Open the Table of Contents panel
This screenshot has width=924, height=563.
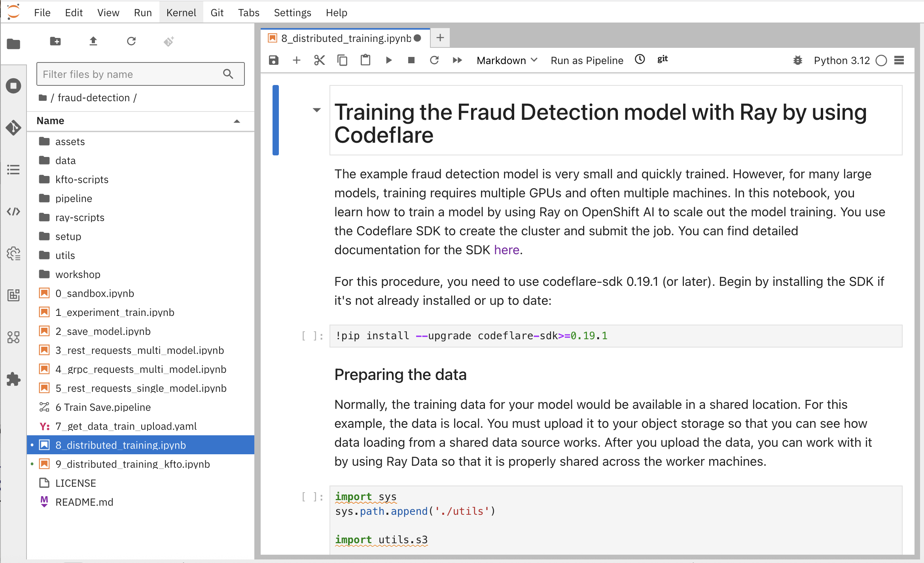point(13,170)
